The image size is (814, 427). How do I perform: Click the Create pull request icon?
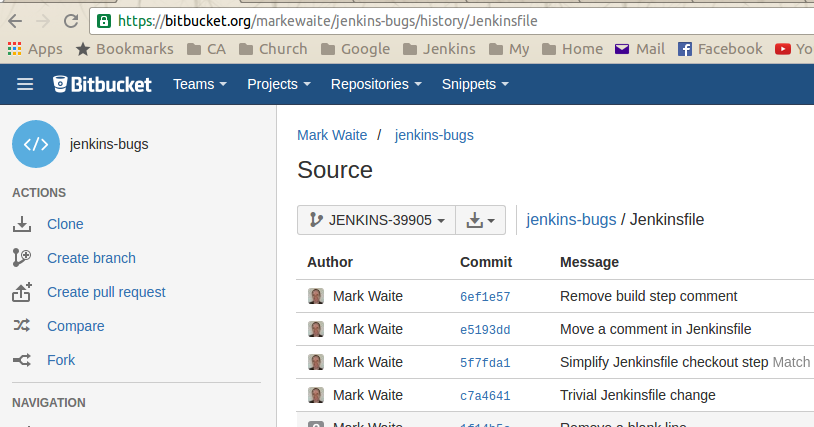click(x=22, y=292)
